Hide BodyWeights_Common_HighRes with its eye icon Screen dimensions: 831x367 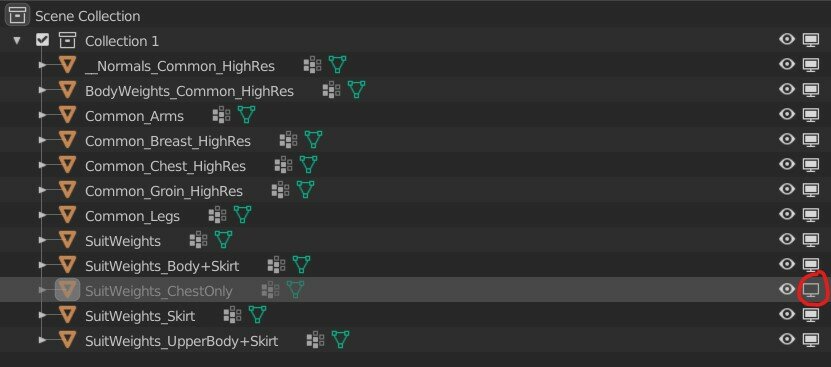coord(786,89)
